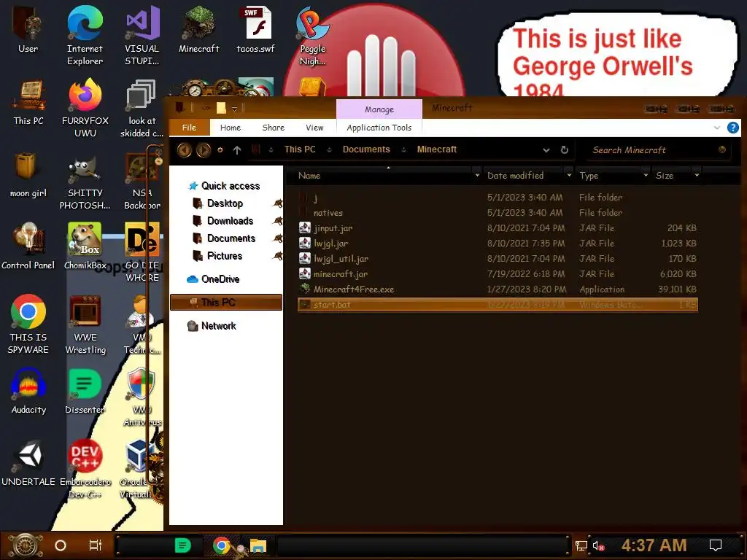Viewport: 747px width, 560px height.
Task: Open 'look at skidded c...' desktop icon
Action: (x=142, y=108)
